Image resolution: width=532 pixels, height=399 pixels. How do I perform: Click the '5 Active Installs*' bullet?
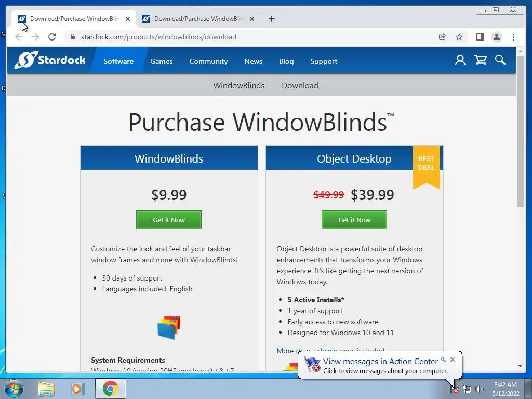pos(316,300)
